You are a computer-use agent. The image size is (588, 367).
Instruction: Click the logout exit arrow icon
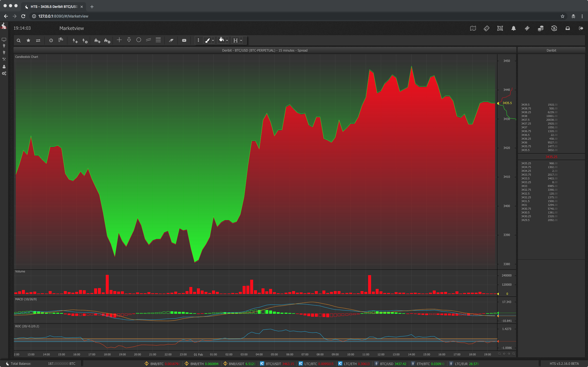581,28
